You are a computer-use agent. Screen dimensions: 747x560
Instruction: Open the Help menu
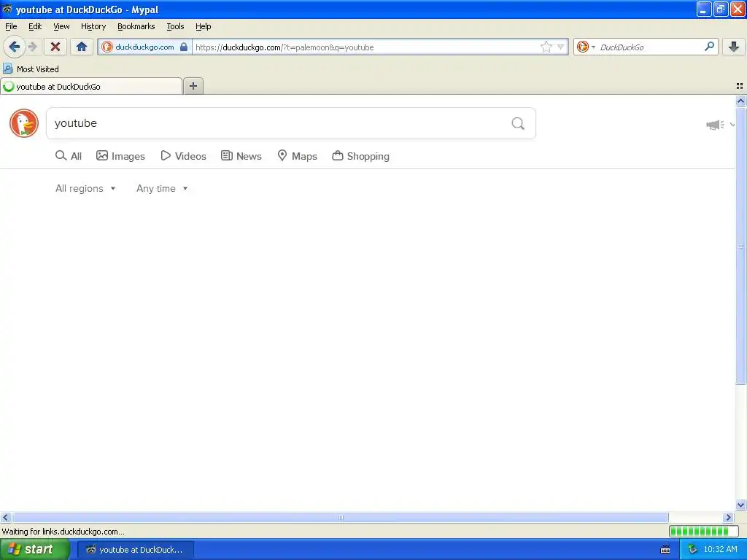pos(204,26)
